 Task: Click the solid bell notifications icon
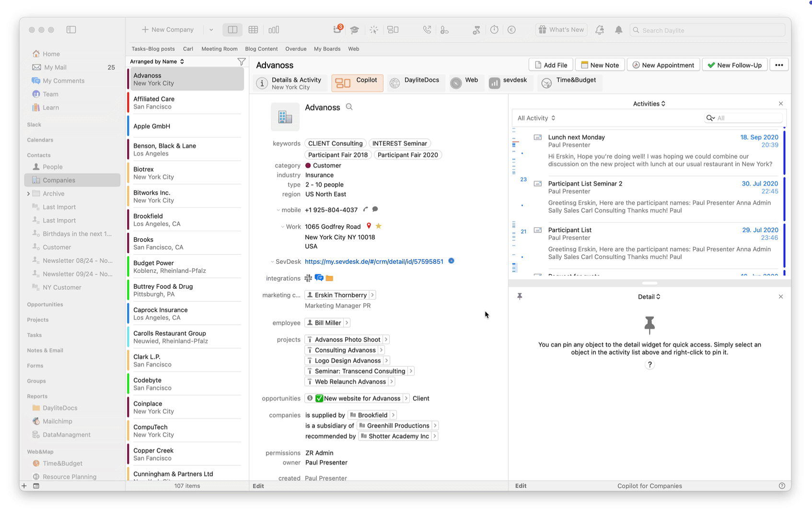(x=619, y=30)
